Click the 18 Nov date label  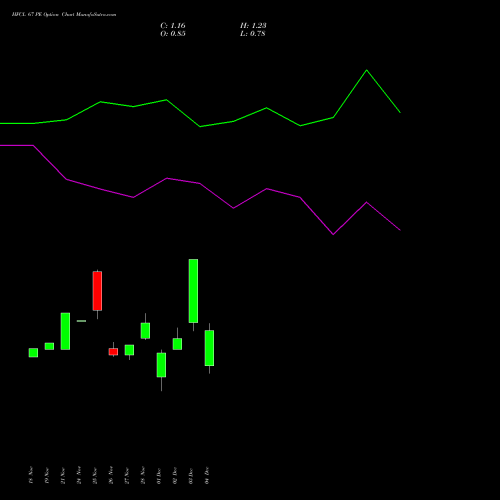tap(31, 475)
